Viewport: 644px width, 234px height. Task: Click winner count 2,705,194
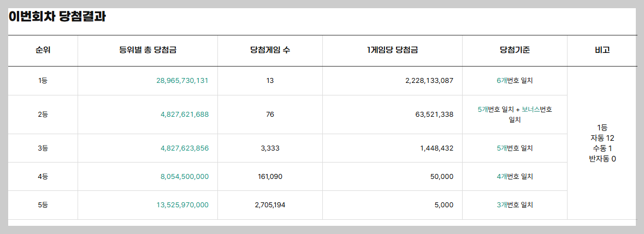click(270, 205)
